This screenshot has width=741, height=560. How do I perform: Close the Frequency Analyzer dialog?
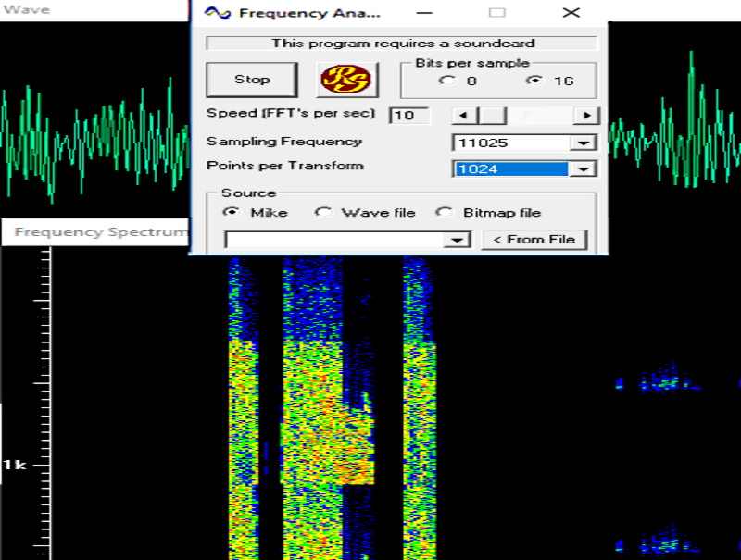(x=571, y=13)
